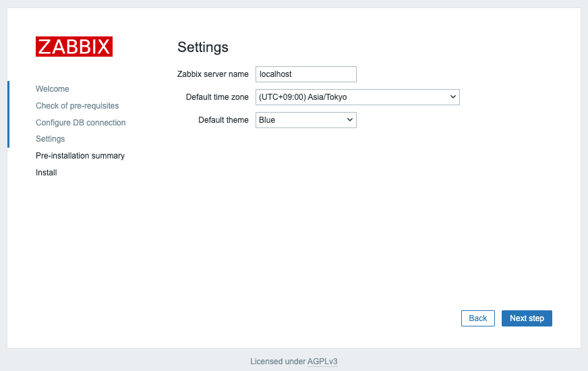Click the Zabbix server name label

[x=212, y=74]
